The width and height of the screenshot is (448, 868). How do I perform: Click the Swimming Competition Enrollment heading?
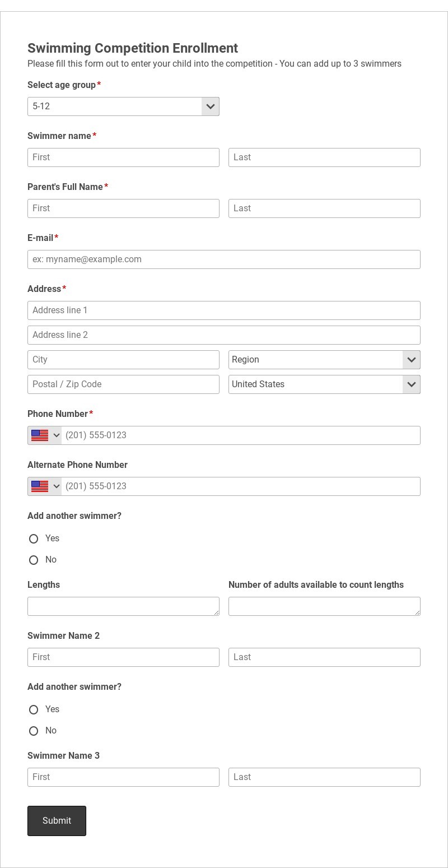tap(133, 48)
